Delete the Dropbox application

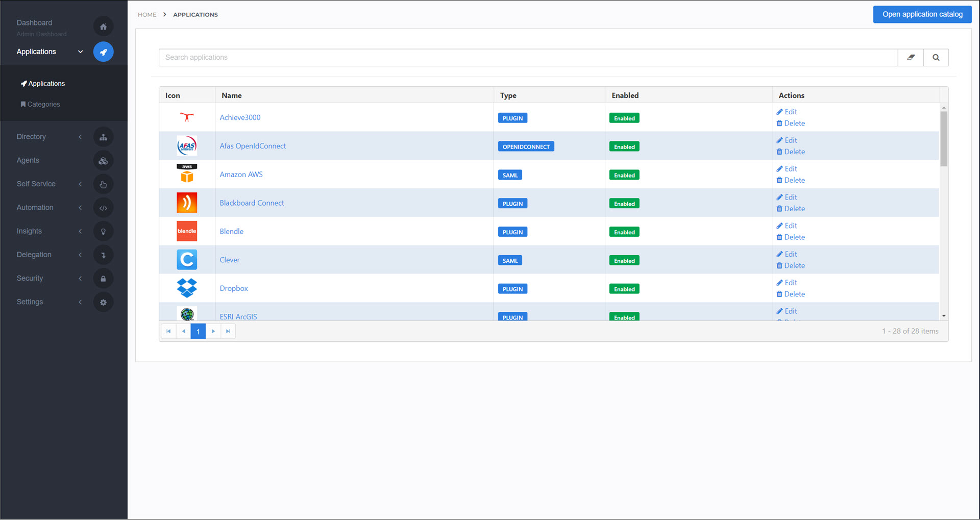[x=791, y=294]
